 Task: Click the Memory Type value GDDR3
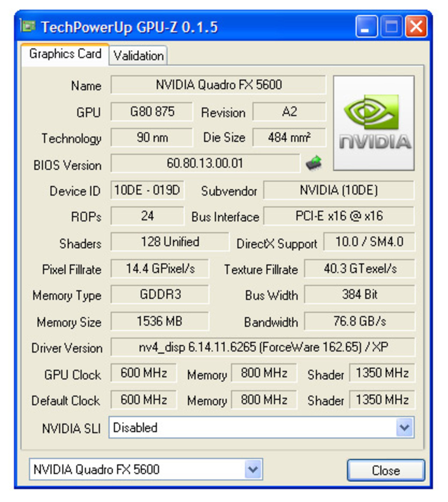(160, 294)
